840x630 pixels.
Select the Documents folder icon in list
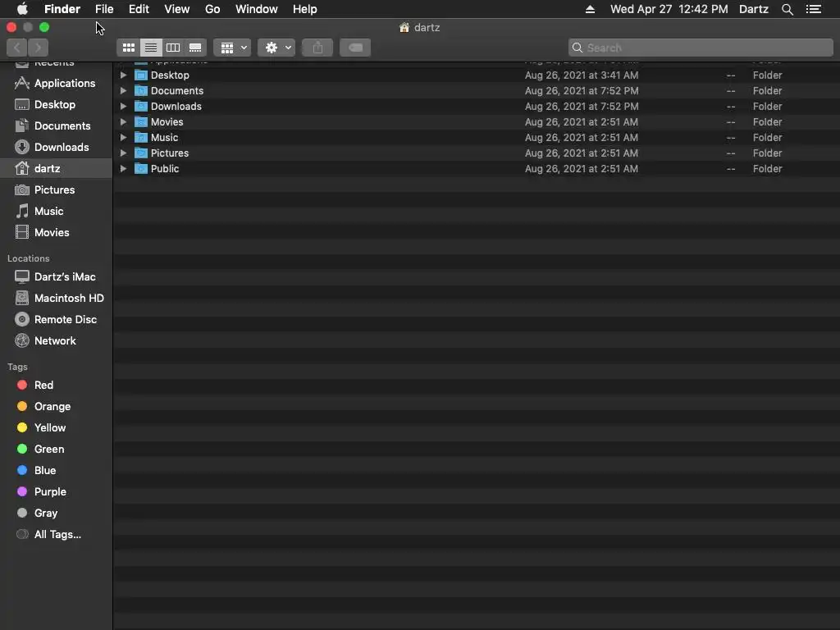(141, 90)
